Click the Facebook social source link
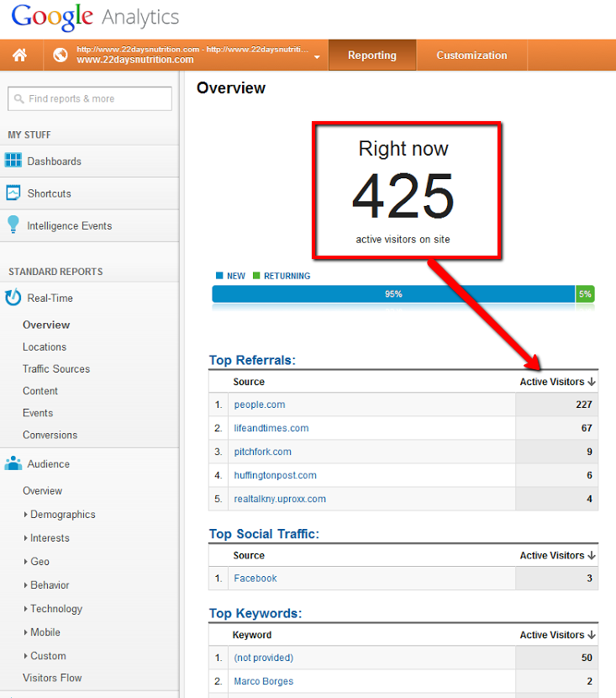This screenshot has height=698, width=616. click(255, 579)
